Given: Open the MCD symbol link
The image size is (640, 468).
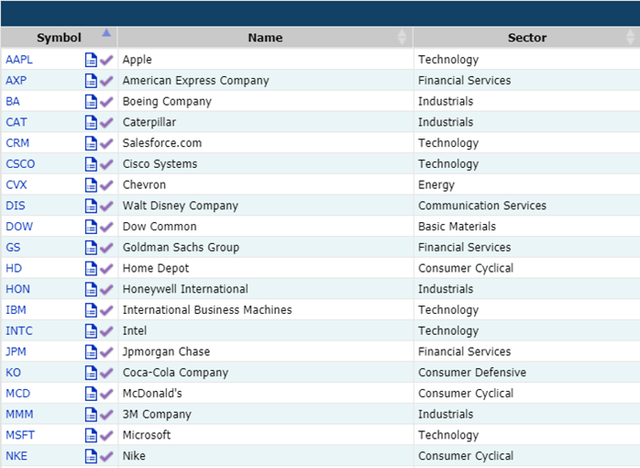Looking at the screenshot, I should coord(18,393).
